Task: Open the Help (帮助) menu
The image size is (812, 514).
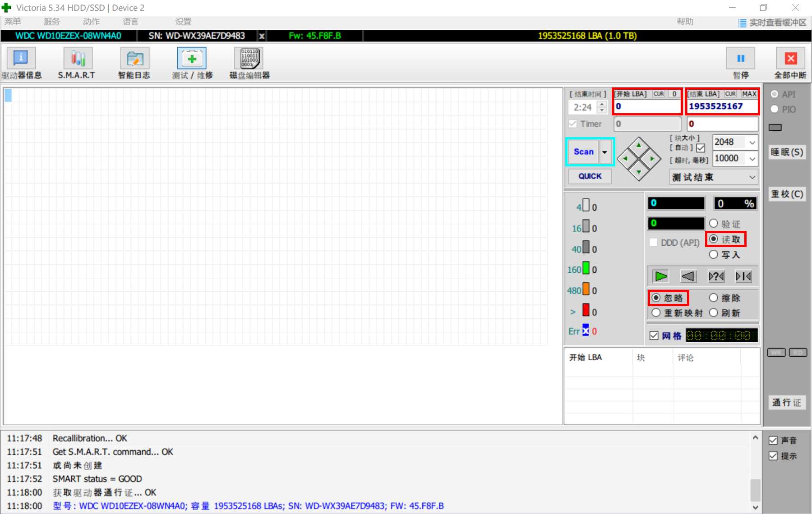Action: (685, 22)
